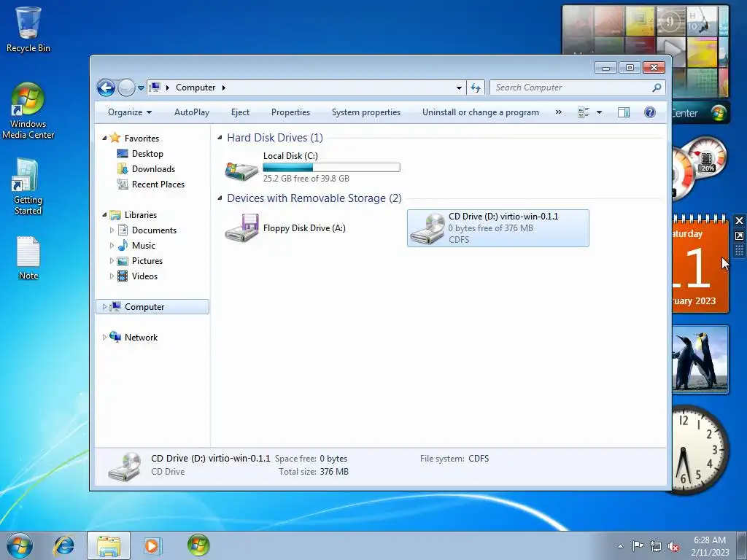Click the Local Disk (C:) usage bar

(x=332, y=167)
